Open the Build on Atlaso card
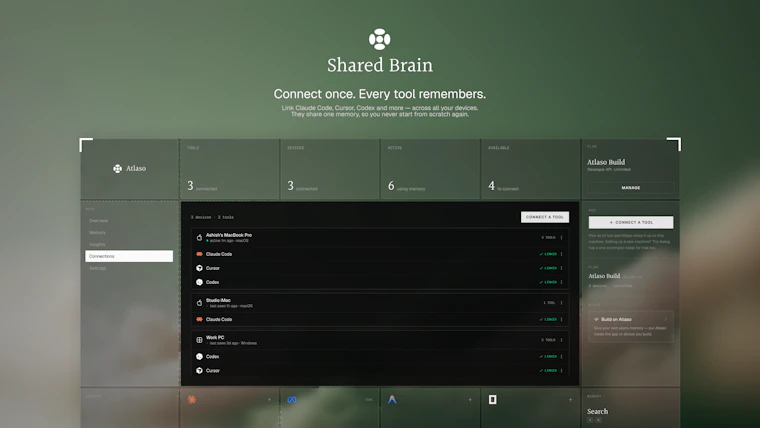Viewport: 760px width, 428px height. [631, 327]
